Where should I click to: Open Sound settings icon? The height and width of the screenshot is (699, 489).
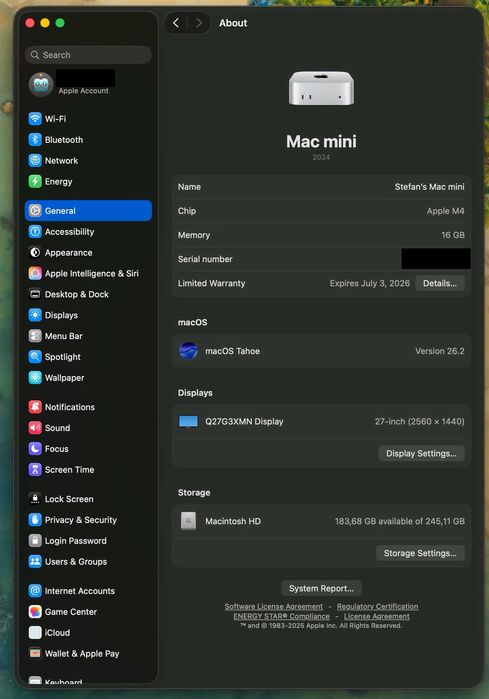(x=35, y=428)
